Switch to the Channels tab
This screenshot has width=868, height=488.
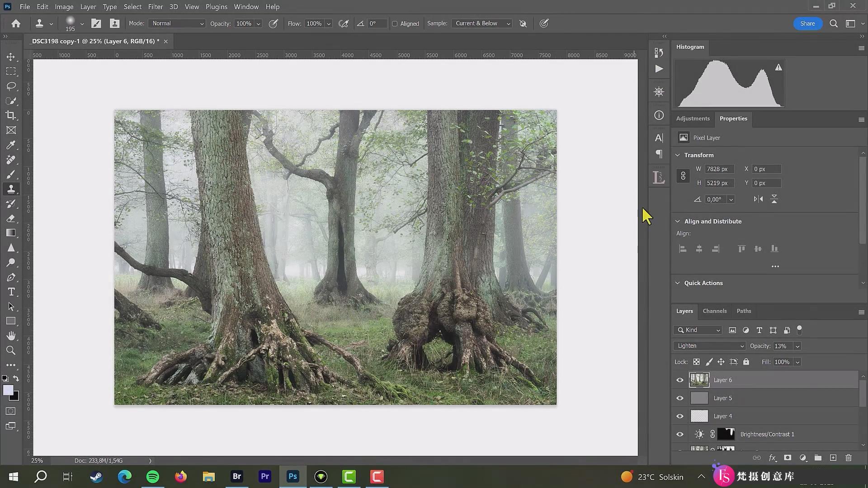pos(715,311)
